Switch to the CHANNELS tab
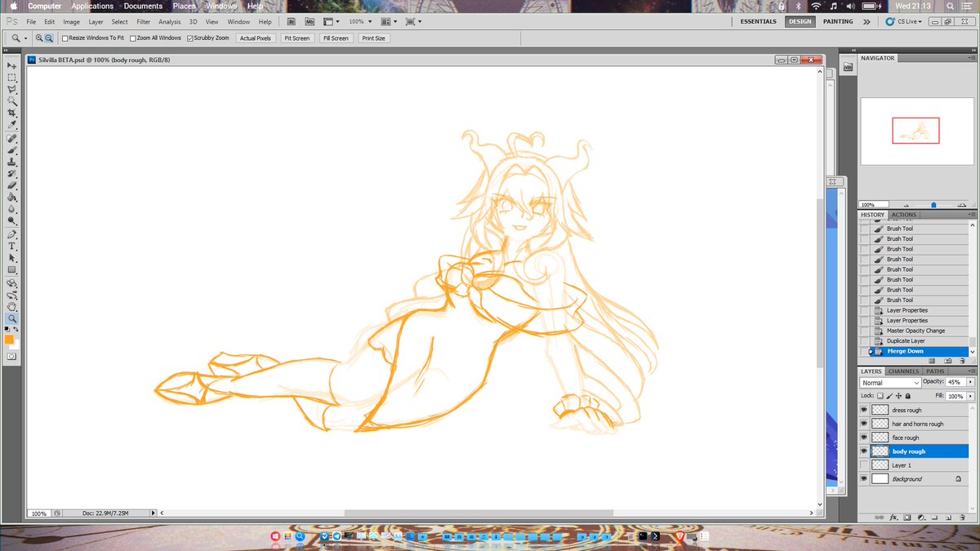This screenshot has height=551, width=980. tap(903, 371)
